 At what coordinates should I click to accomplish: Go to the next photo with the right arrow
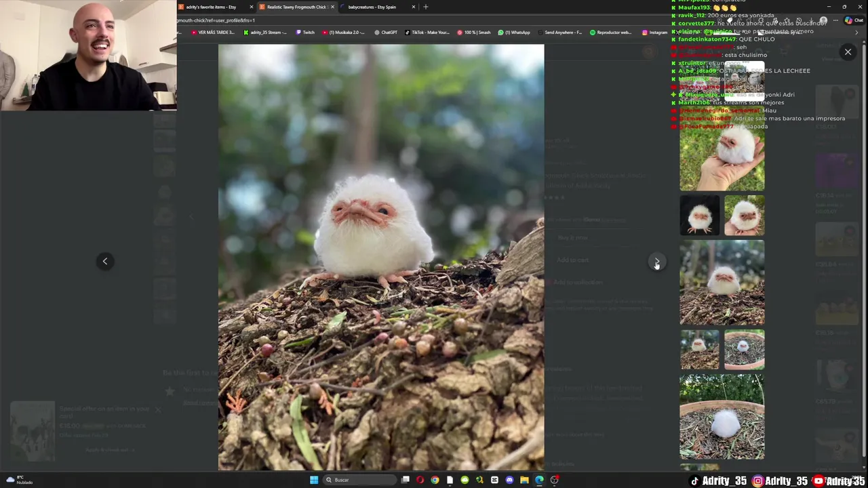[x=656, y=262]
